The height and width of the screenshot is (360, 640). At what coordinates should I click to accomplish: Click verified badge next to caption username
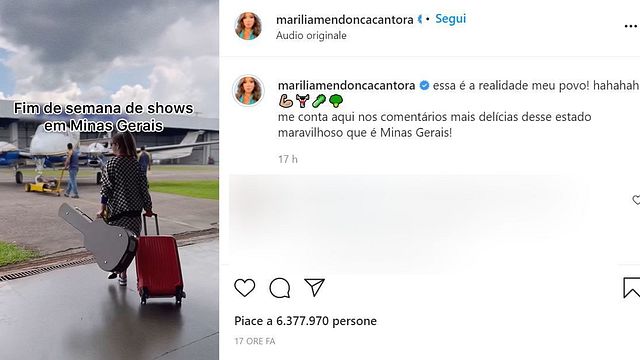[x=424, y=85]
